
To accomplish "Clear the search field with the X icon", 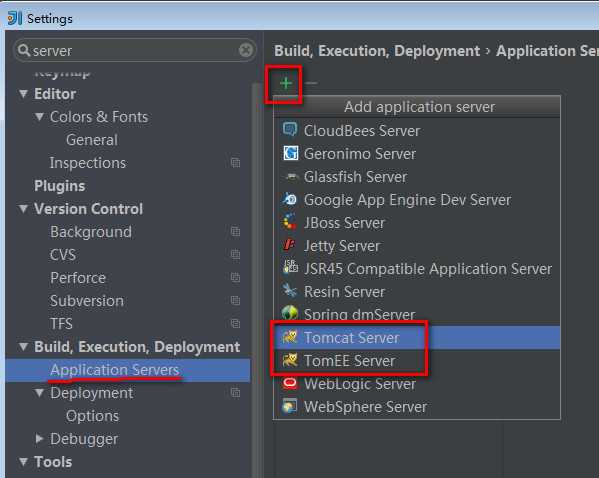I will [x=246, y=50].
